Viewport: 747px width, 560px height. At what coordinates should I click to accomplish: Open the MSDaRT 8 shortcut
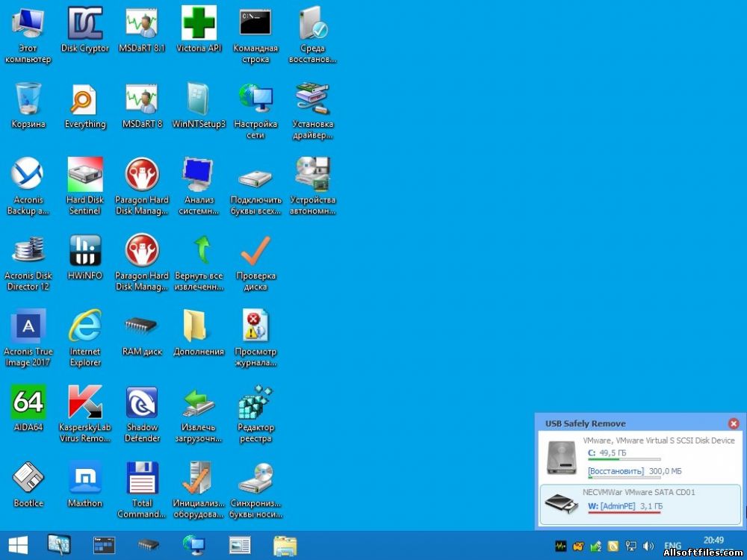tap(141, 106)
